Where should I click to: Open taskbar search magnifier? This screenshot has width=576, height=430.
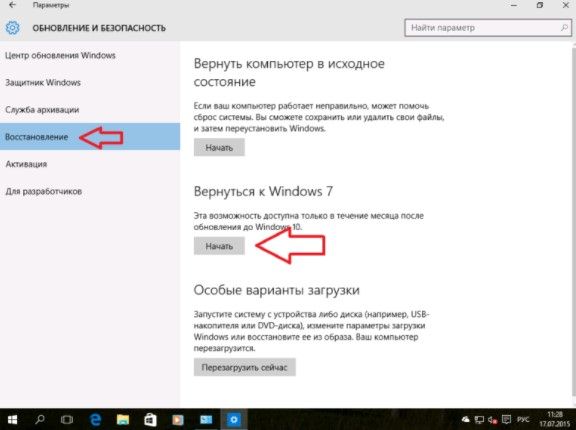[40, 419]
